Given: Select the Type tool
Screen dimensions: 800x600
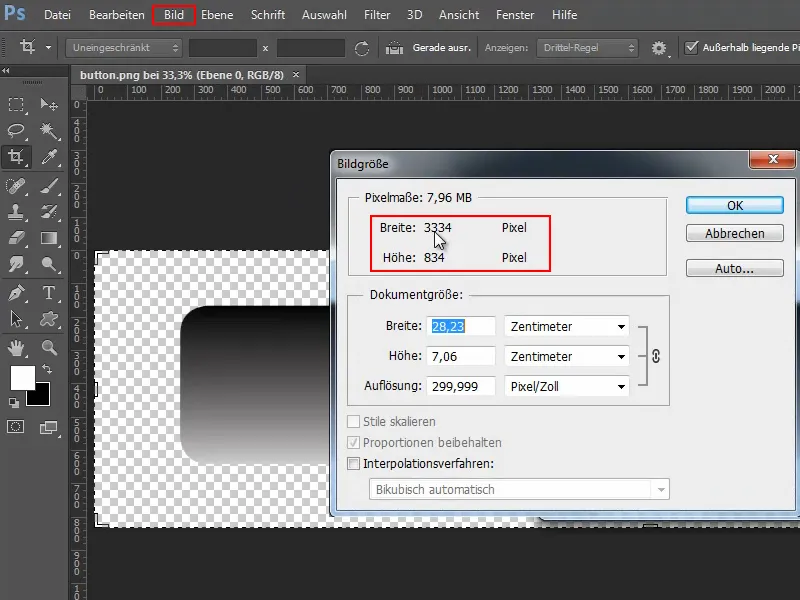Looking at the screenshot, I should coord(49,293).
